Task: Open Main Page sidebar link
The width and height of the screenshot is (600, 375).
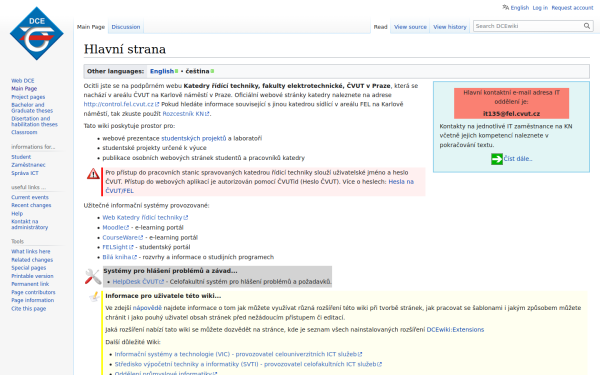Action: click(x=24, y=88)
